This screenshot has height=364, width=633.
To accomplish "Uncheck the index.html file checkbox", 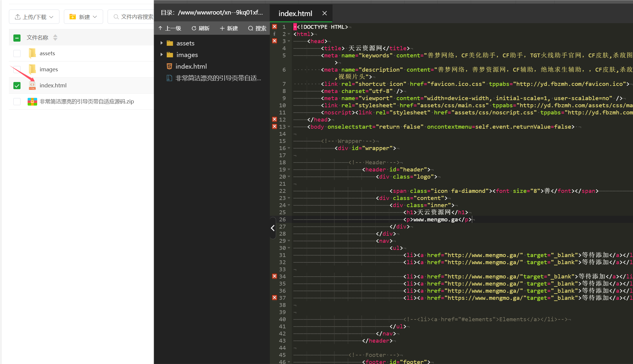I will pyautogui.click(x=17, y=86).
